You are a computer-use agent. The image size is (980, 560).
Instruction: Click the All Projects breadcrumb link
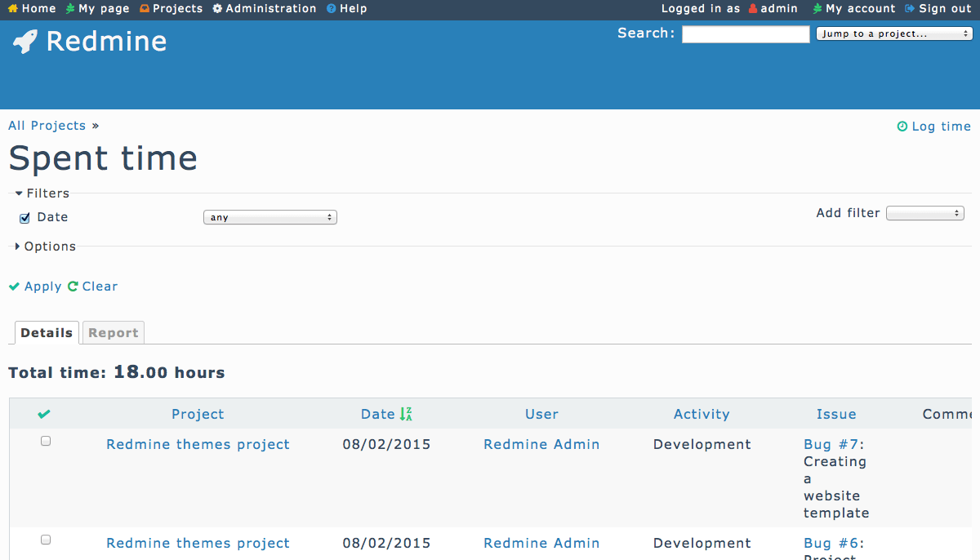pos(47,126)
